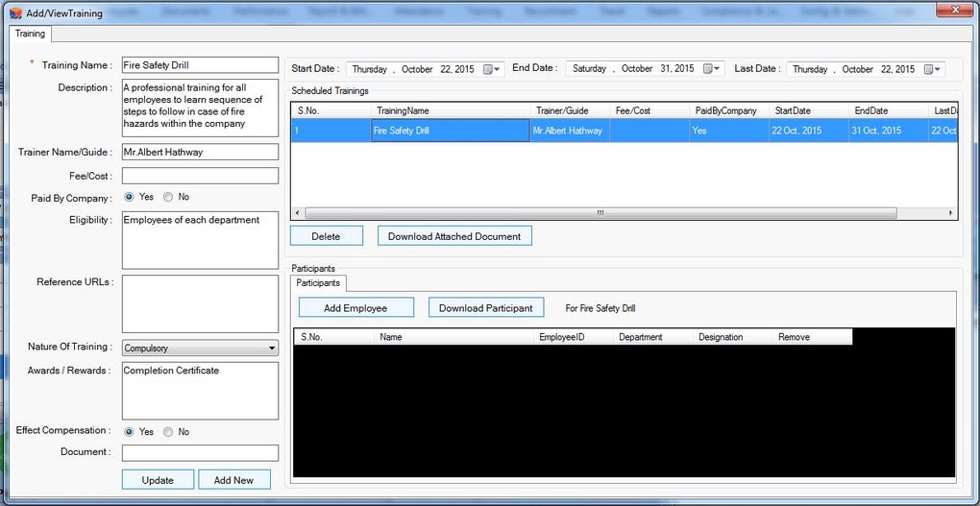980x506 pixels.
Task: Switch to the Training tab
Action: [x=30, y=34]
